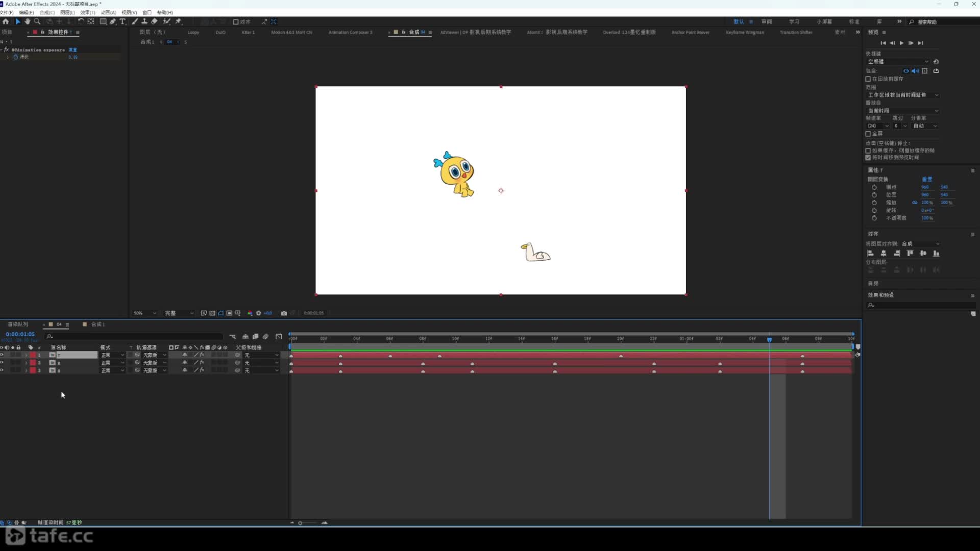This screenshot has width=980, height=551.
Task: Toggle position stopwatch in Properties panel
Action: click(x=874, y=195)
